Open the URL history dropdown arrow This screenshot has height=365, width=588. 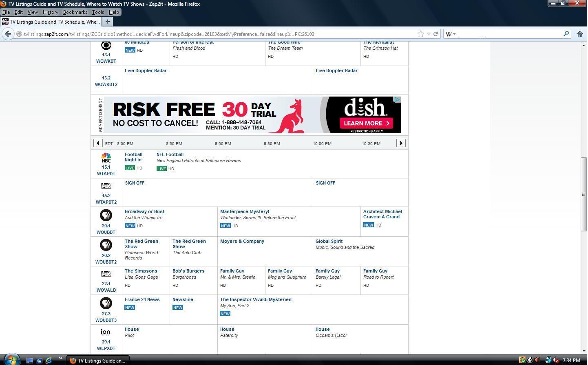pyautogui.click(x=429, y=34)
